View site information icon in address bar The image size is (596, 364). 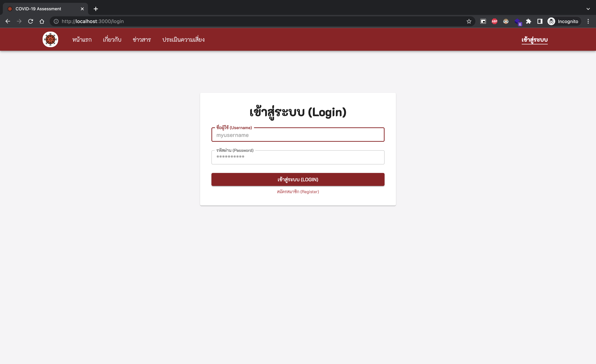click(x=56, y=21)
